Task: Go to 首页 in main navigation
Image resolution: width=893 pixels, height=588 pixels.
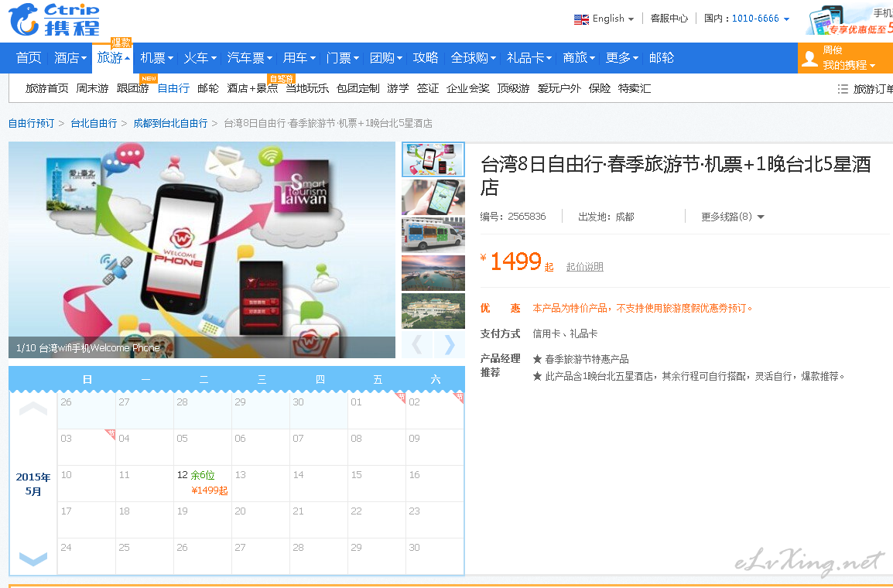Action: click(x=29, y=58)
